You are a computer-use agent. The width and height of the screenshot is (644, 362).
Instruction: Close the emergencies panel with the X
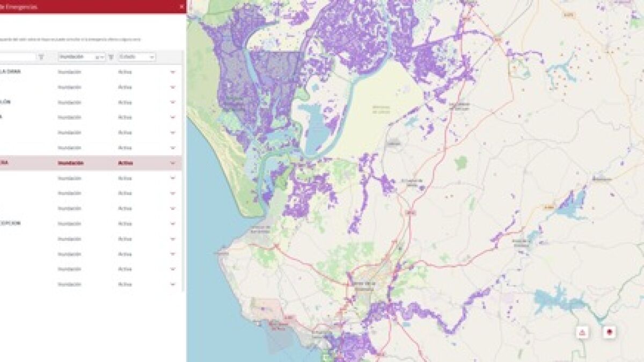(181, 7)
